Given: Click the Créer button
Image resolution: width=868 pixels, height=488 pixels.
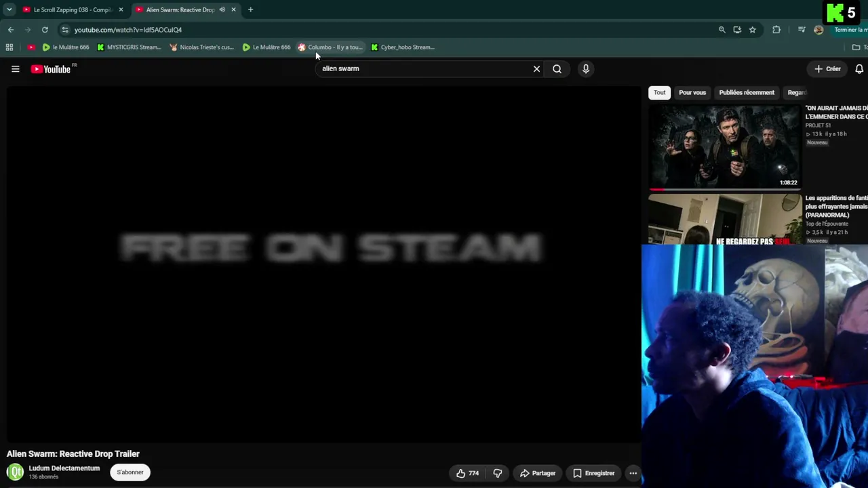Looking at the screenshot, I should [x=828, y=68].
